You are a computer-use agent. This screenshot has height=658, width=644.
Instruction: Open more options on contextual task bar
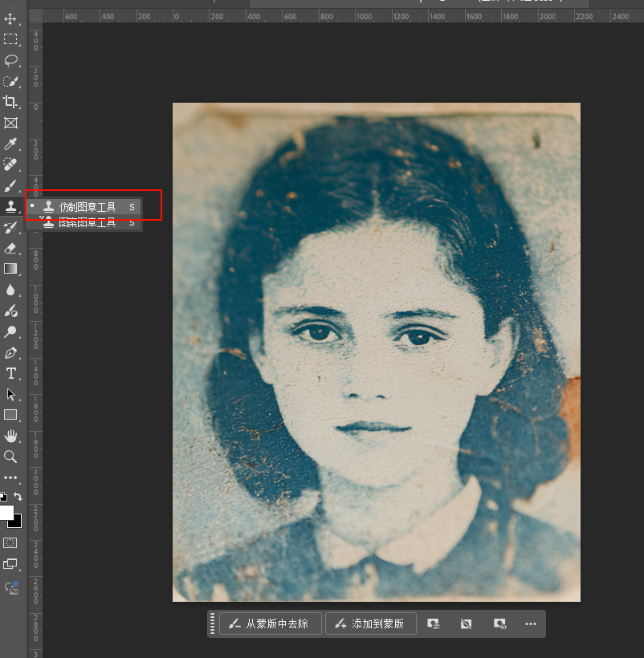coord(530,623)
